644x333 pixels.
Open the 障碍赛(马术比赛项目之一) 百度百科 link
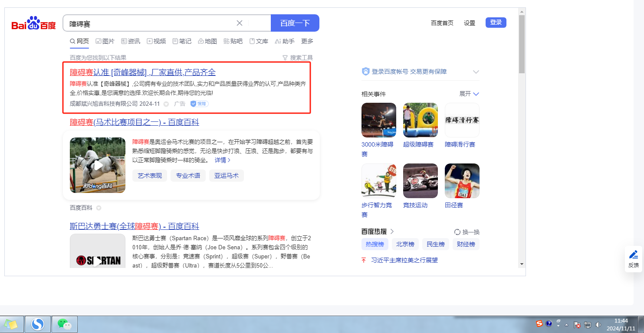point(135,122)
